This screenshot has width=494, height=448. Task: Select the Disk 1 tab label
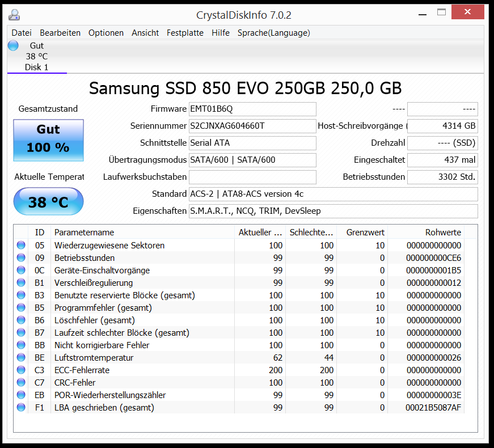(x=36, y=67)
